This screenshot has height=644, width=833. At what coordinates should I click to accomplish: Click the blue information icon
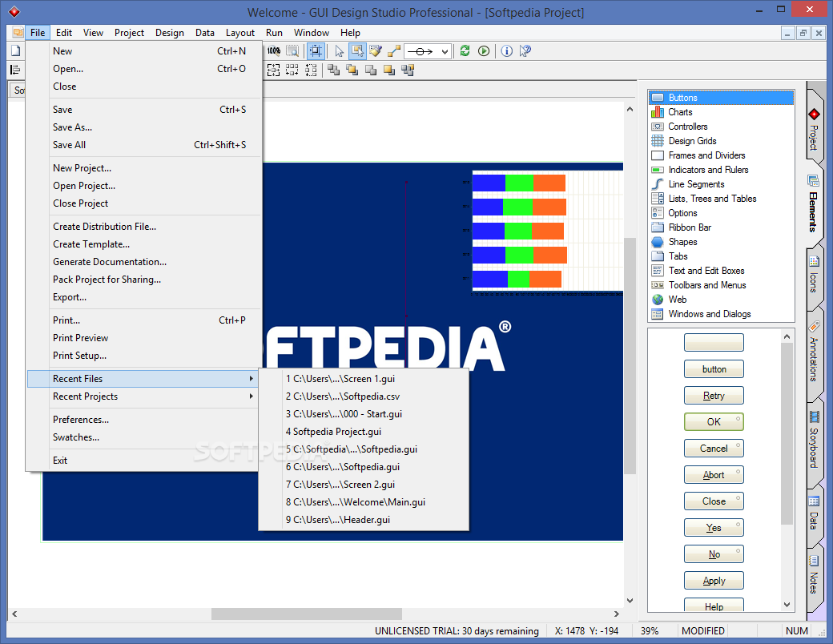[507, 51]
